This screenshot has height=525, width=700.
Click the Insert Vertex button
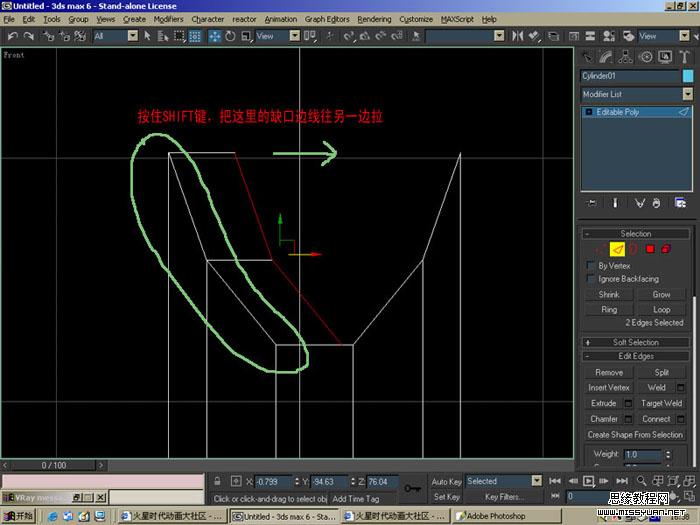609,388
